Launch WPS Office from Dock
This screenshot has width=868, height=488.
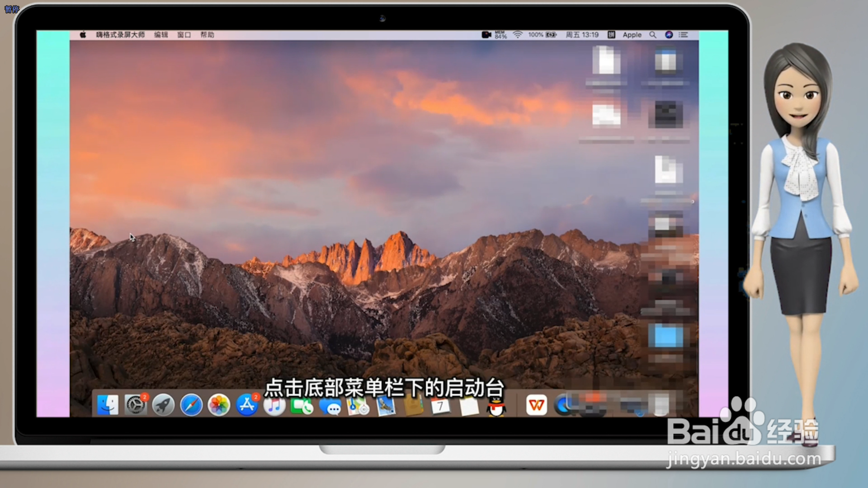pyautogui.click(x=537, y=405)
